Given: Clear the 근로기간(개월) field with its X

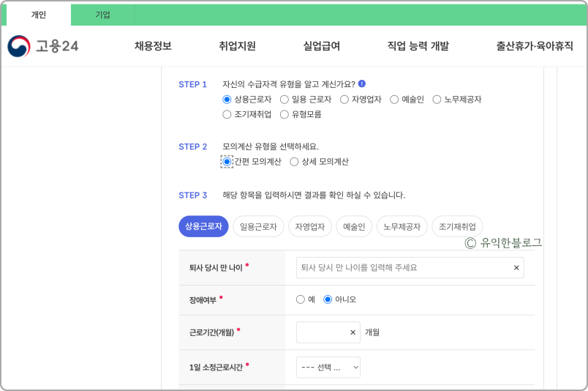Looking at the screenshot, I should click(x=353, y=332).
